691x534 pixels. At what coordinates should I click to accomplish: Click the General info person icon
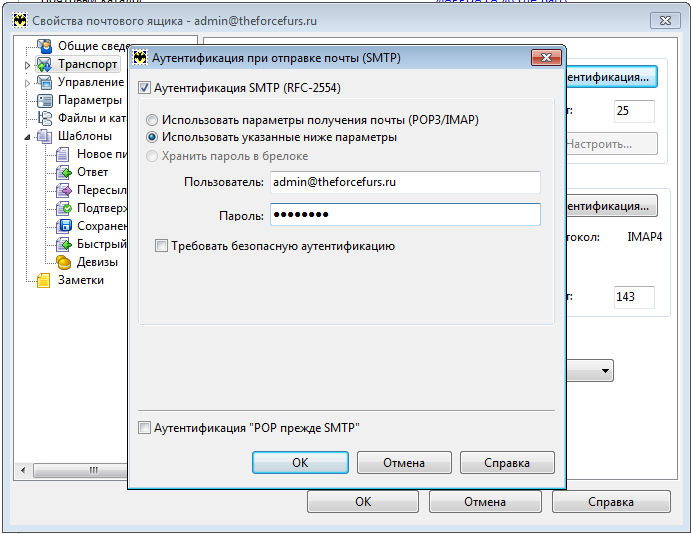click(45, 46)
